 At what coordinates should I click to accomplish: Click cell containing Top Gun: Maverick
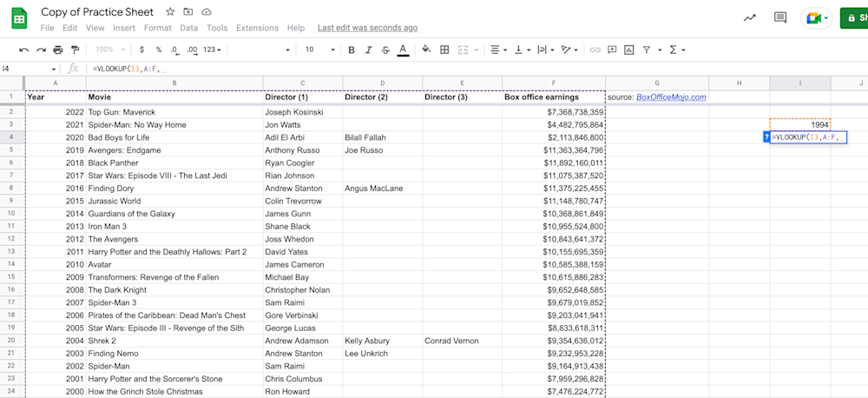pos(174,112)
